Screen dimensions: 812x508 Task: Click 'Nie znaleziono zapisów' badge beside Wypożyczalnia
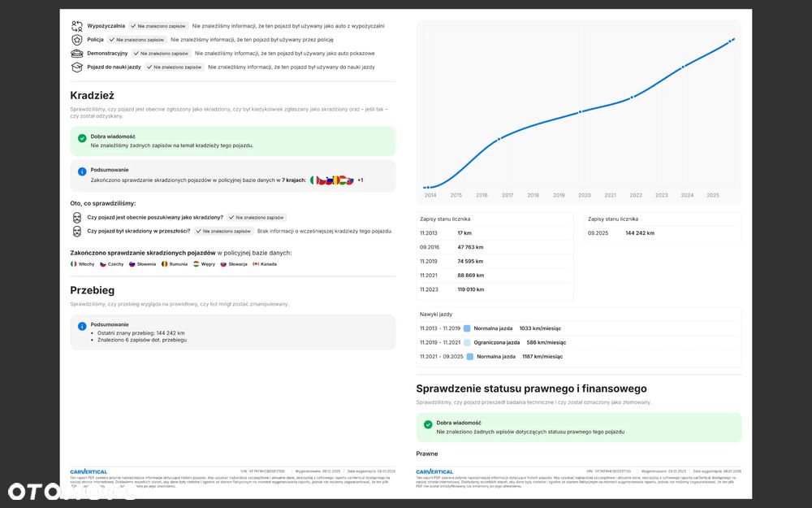point(158,26)
